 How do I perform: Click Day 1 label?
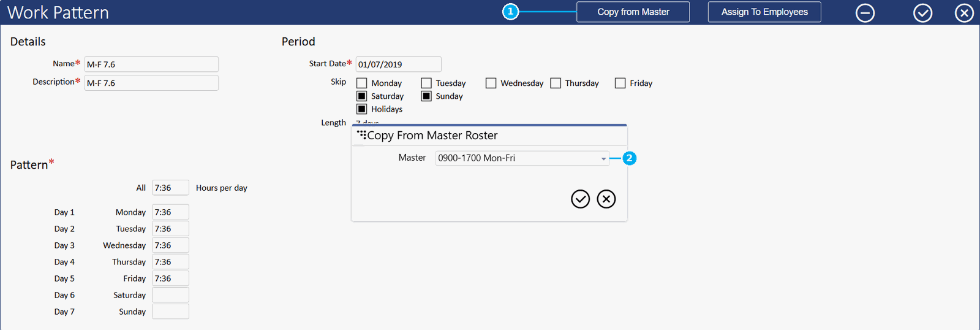64,212
